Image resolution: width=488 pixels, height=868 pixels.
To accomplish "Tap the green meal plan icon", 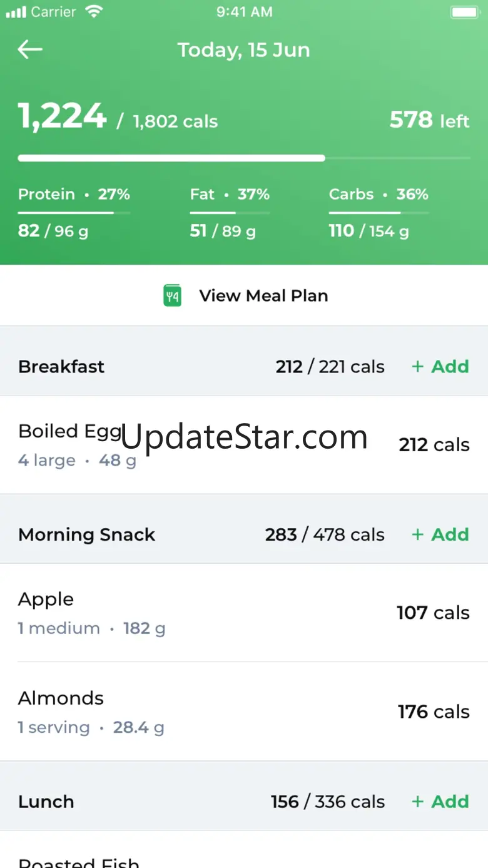I will pos(172,295).
